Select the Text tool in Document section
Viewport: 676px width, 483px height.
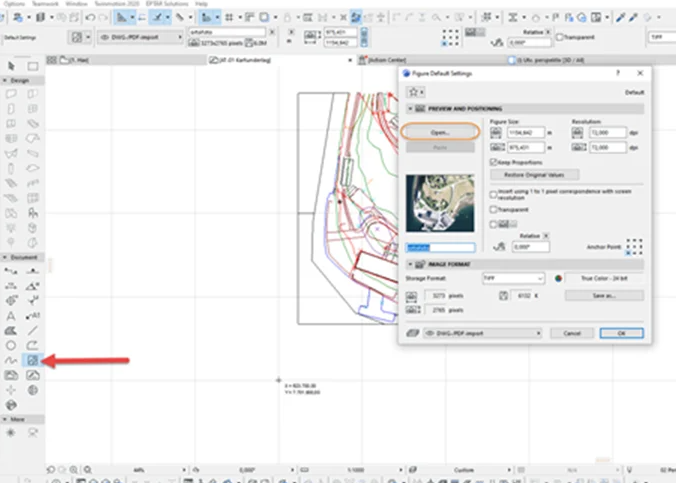(11, 314)
